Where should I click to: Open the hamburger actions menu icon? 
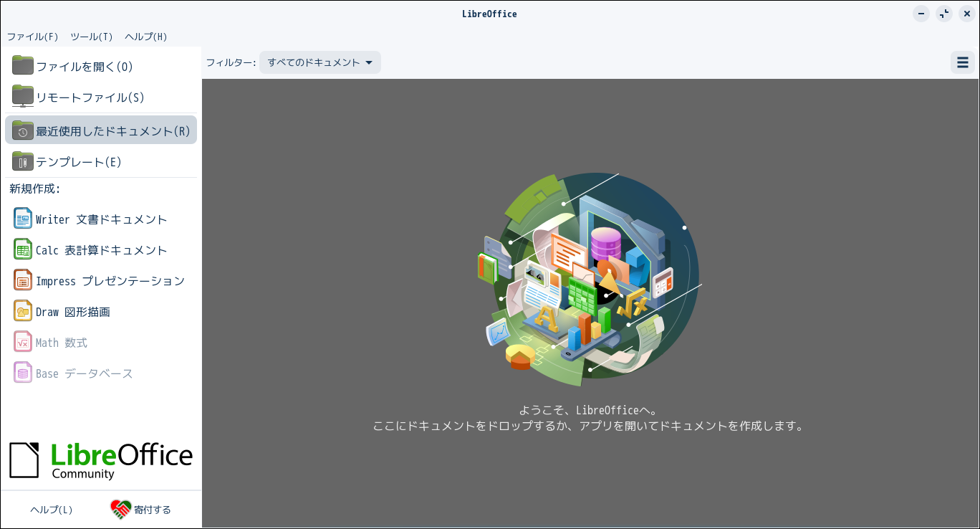[963, 62]
